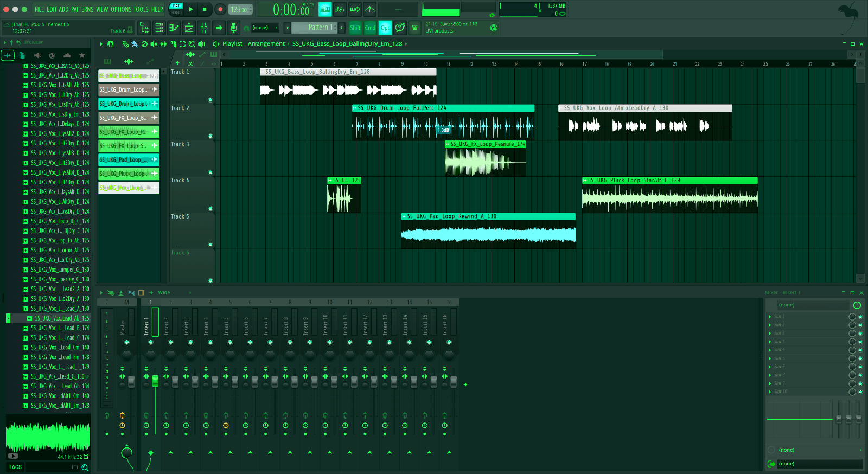Select the playlist zoom tool

pyautogui.click(x=192, y=44)
